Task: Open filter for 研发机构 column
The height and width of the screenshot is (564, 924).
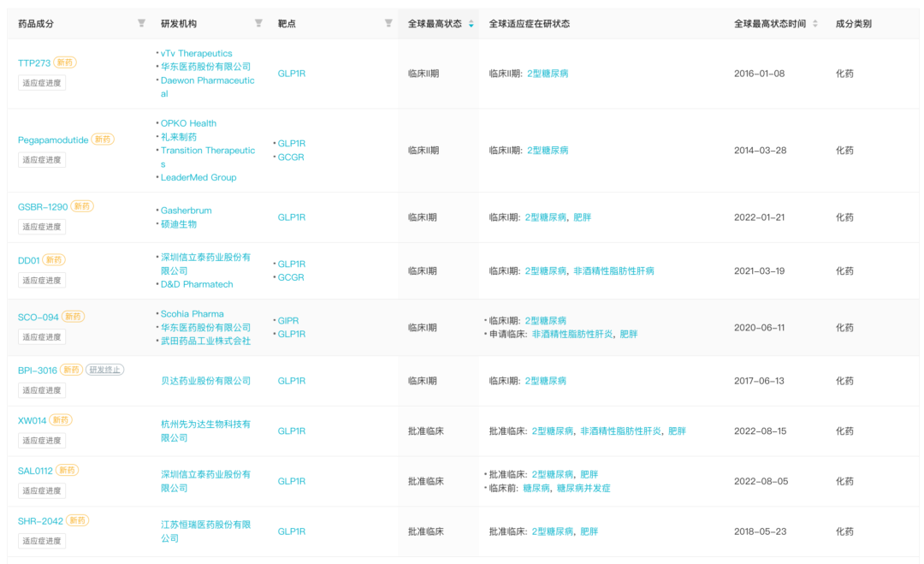Action: click(258, 23)
